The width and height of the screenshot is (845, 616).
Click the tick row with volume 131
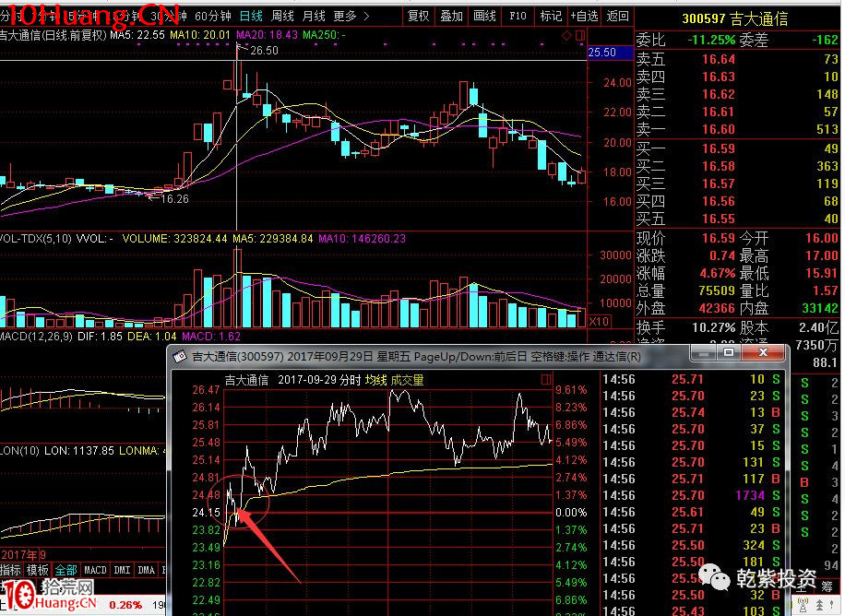[692, 462]
